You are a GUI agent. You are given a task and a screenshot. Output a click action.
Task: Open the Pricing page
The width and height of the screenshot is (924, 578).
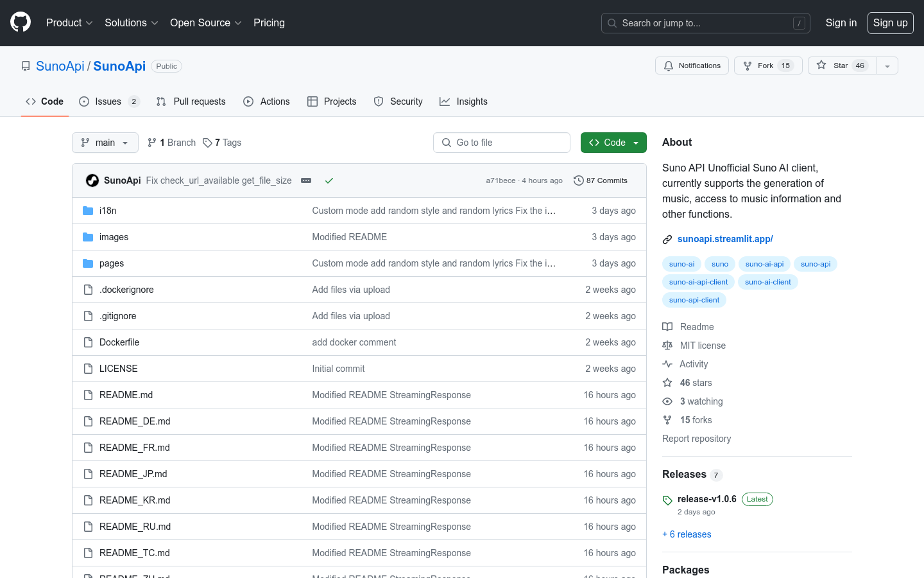pyautogui.click(x=269, y=22)
